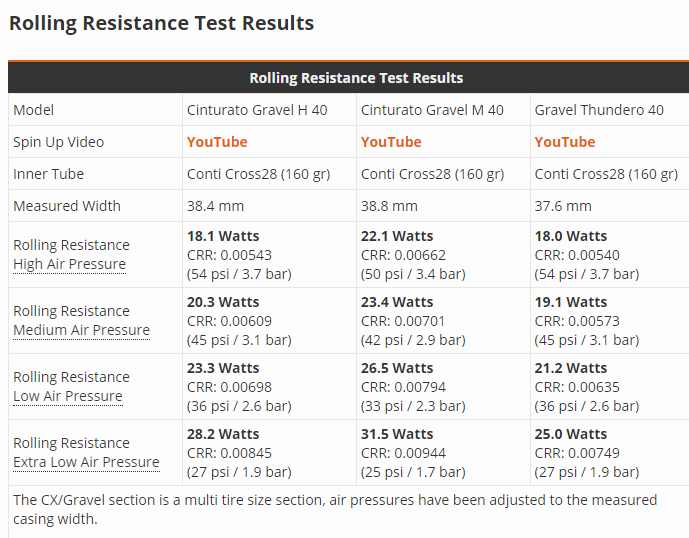Click the 31.5 Watts result value
689x538 pixels.
click(x=397, y=434)
